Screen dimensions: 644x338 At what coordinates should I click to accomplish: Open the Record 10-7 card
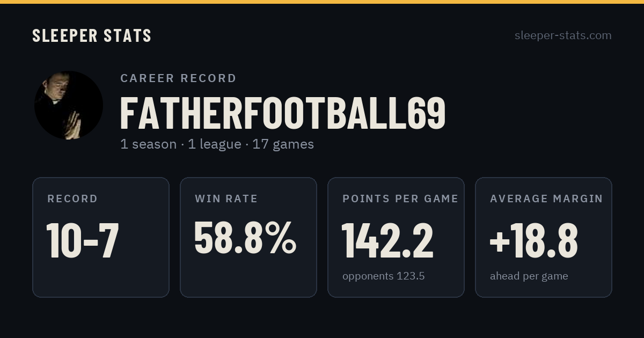tap(101, 237)
